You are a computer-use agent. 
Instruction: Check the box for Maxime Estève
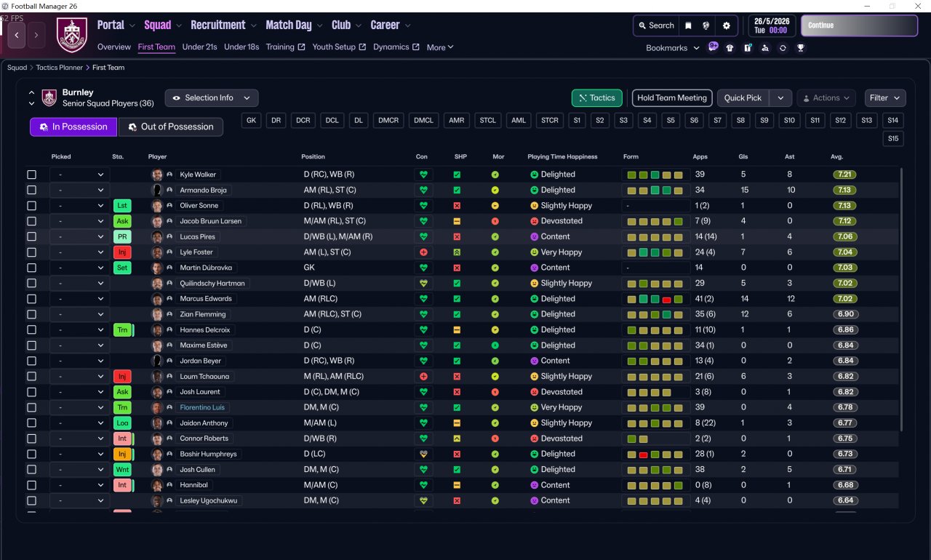point(31,345)
